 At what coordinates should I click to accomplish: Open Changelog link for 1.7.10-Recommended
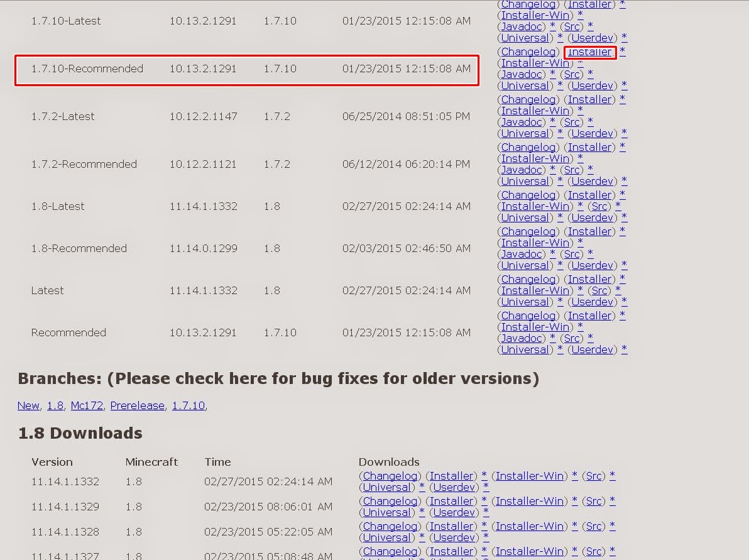click(528, 52)
